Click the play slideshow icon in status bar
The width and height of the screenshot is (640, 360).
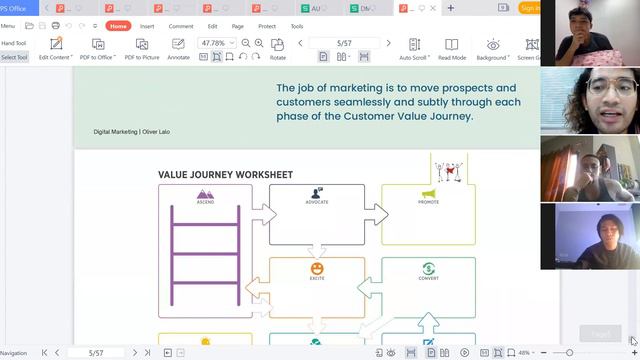click(x=464, y=353)
